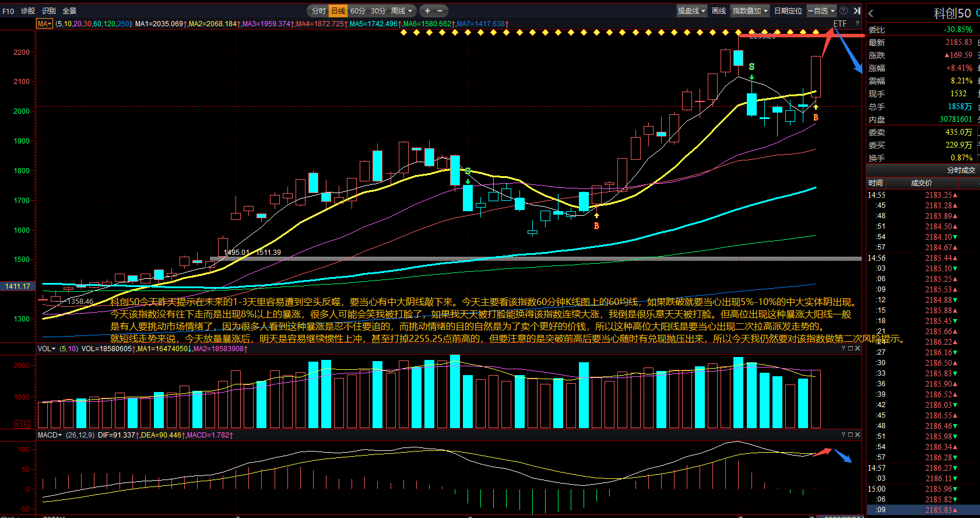980x518 pixels.
Task: Click the 画线 drawing button
Action: click(719, 10)
